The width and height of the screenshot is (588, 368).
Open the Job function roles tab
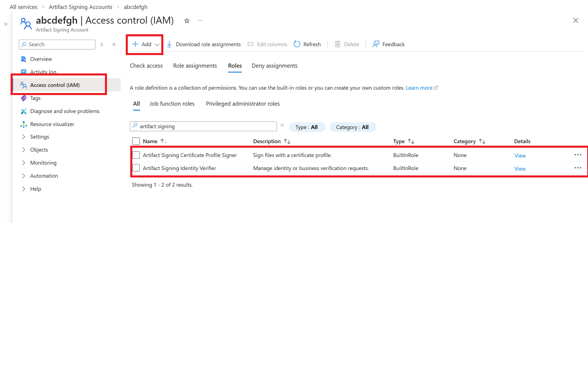[172, 104]
